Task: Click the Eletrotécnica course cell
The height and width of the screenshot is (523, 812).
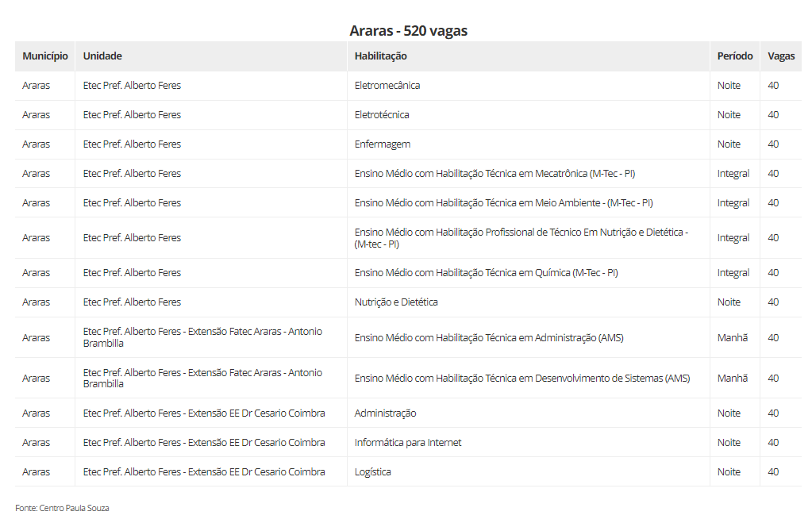Action: click(x=382, y=115)
